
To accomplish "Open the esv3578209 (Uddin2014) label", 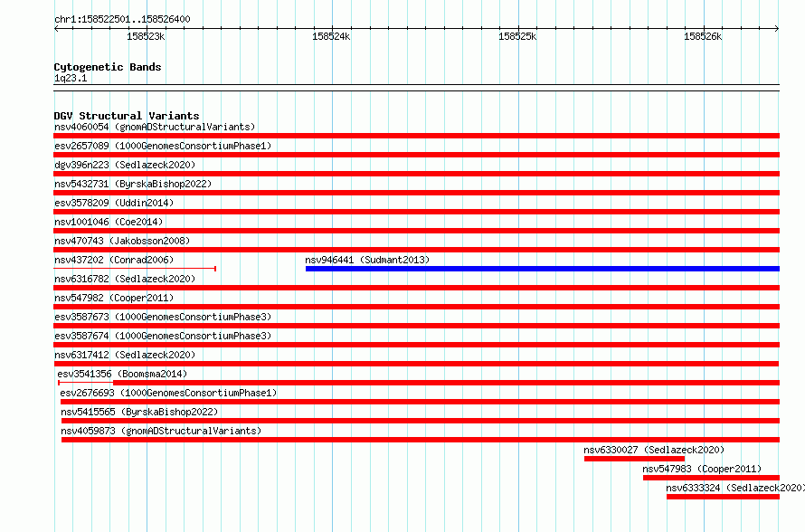I will click(114, 203).
